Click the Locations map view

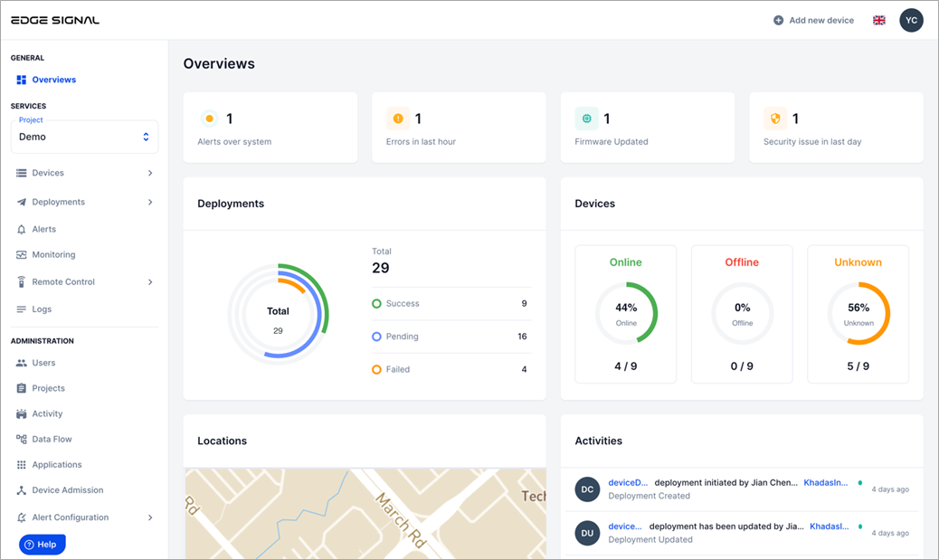tap(365, 513)
